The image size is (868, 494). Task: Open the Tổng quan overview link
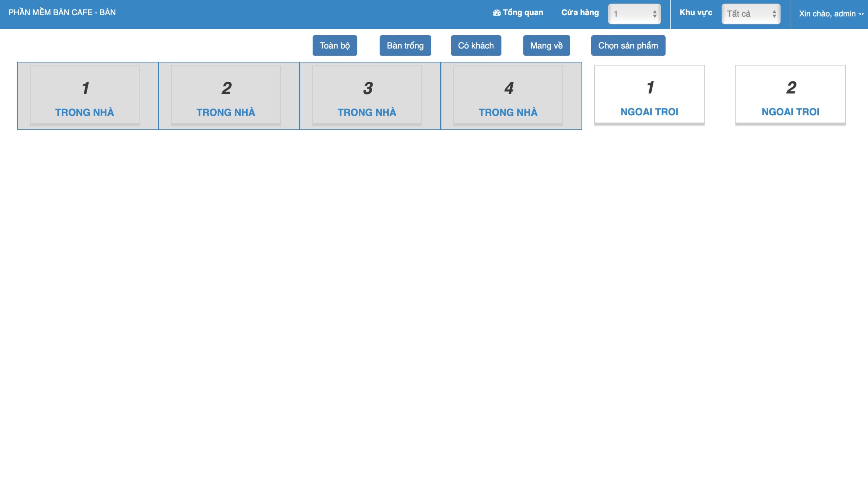pos(523,13)
